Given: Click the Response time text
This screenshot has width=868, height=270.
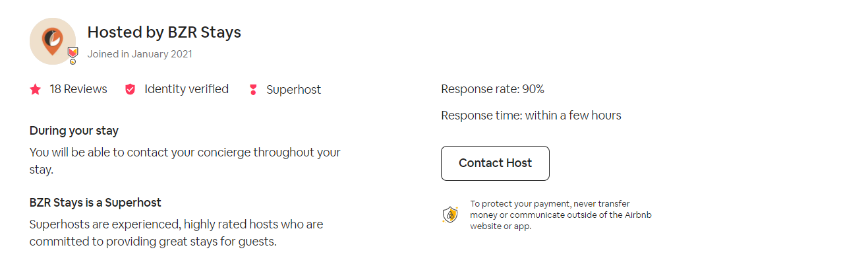Looking at the screenshot, I should (x=531, y=116).
